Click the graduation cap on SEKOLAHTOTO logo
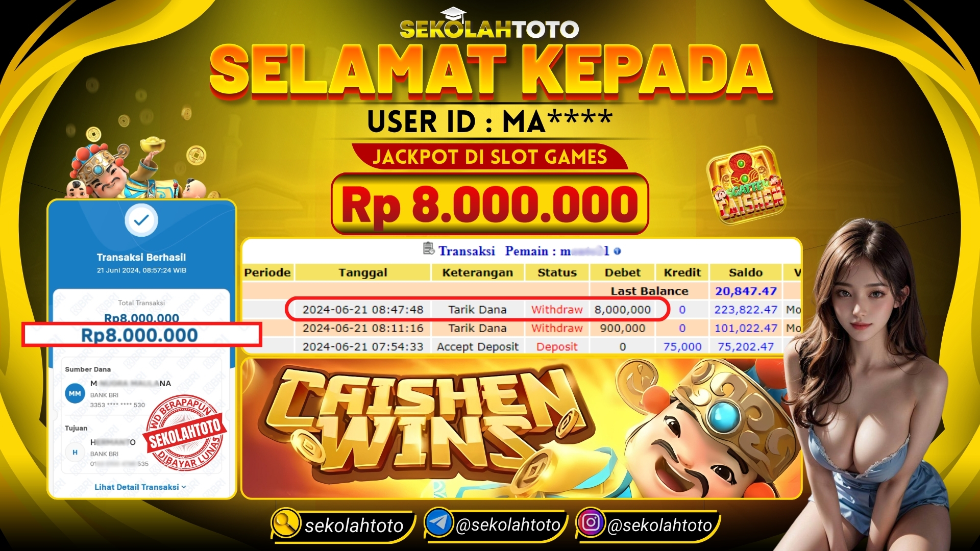 453,14
